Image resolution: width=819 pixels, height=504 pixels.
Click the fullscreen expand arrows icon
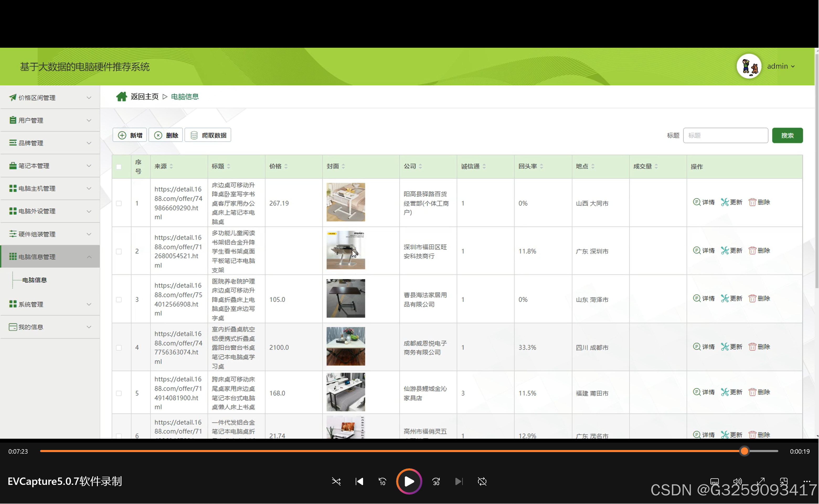pyautogui.click(x=761, y=481)
